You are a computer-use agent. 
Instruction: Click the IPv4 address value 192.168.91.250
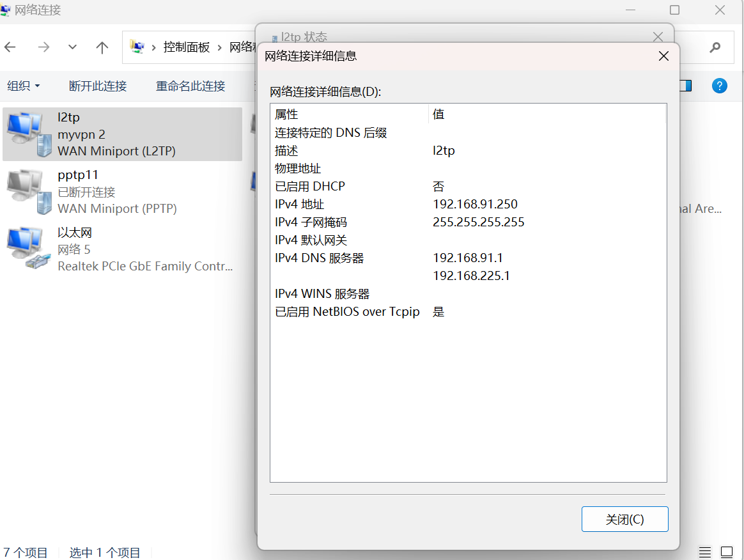(475, 204)
